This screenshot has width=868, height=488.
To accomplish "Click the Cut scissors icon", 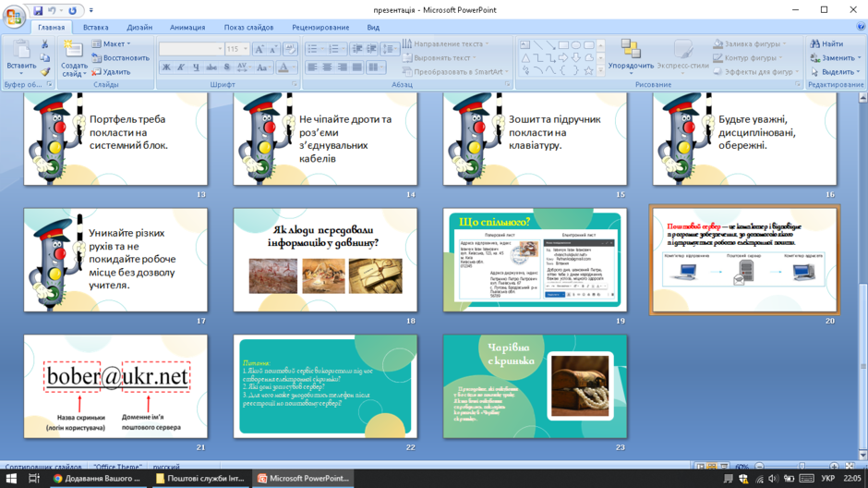I will (45, 43).
